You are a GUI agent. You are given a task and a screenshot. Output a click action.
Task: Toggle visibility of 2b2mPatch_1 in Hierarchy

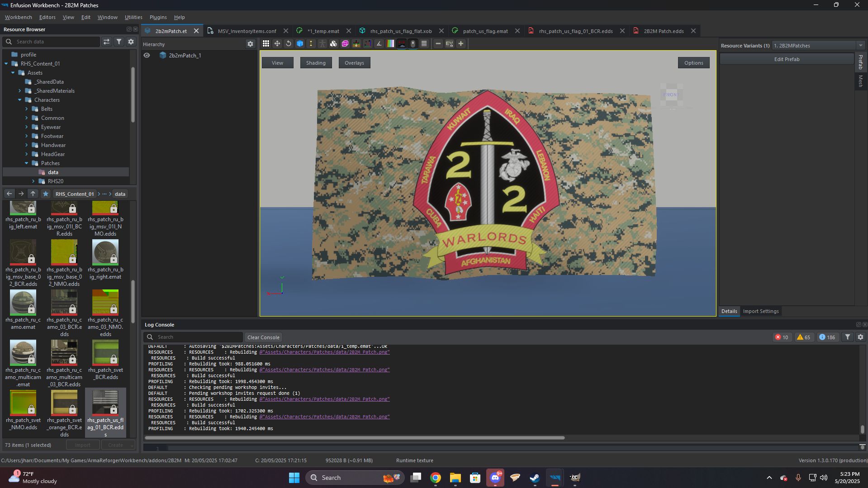147,55
